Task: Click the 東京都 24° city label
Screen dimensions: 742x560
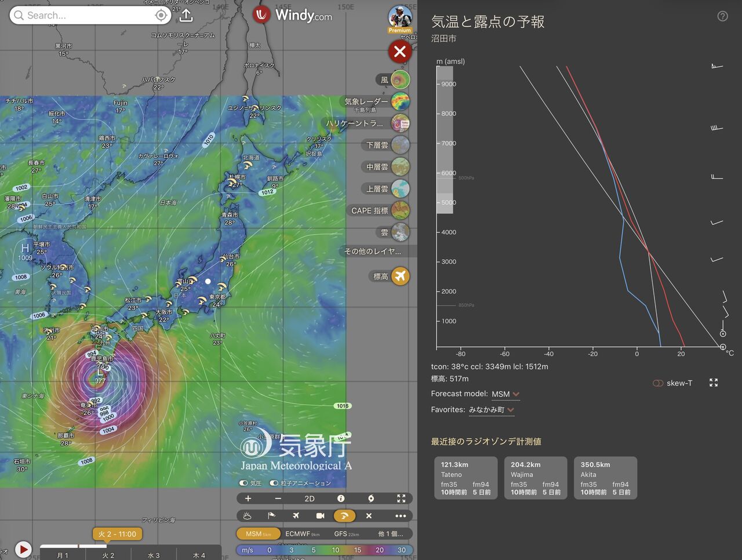Action: (217, 300)
